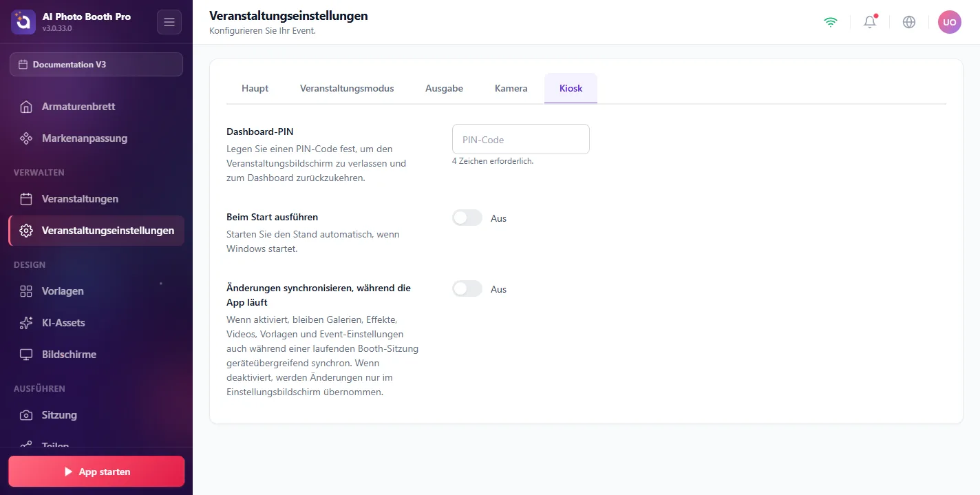Click the green Wi-Fi status icon
This screenshot has width=980, height=495.
[x=831, y=22]
